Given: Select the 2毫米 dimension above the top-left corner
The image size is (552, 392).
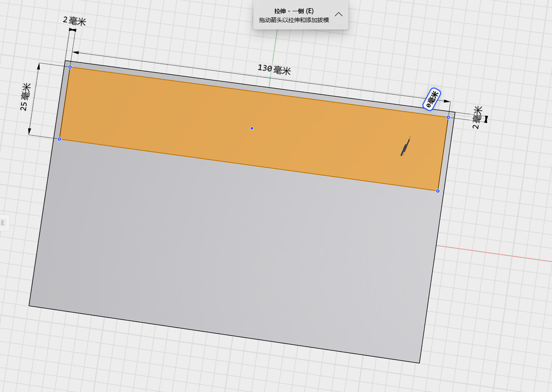Looking at the screenshot, I should [74, 21].
